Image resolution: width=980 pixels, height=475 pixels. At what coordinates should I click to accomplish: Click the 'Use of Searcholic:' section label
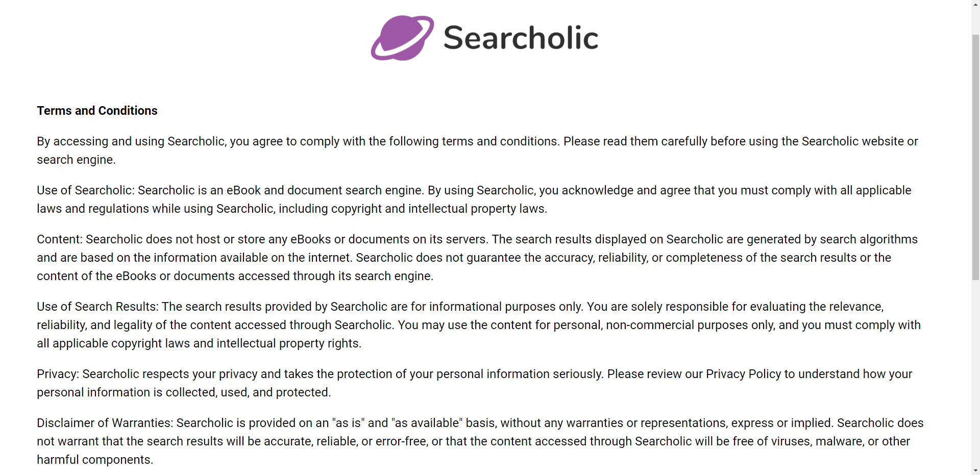(86, 190)
